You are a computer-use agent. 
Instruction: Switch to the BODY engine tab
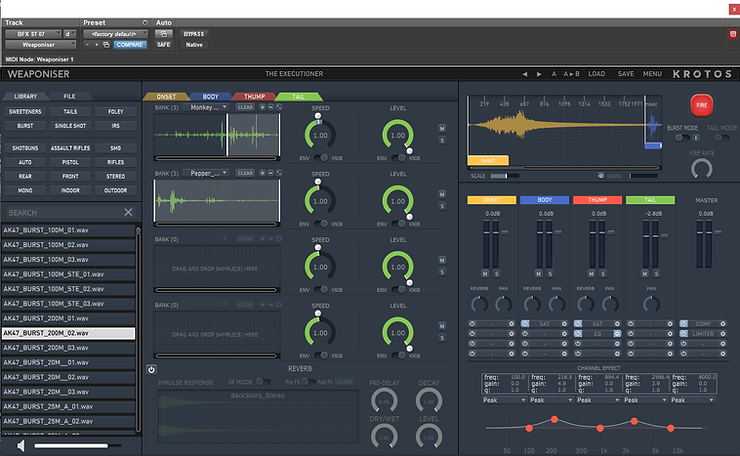click(210, 96)
